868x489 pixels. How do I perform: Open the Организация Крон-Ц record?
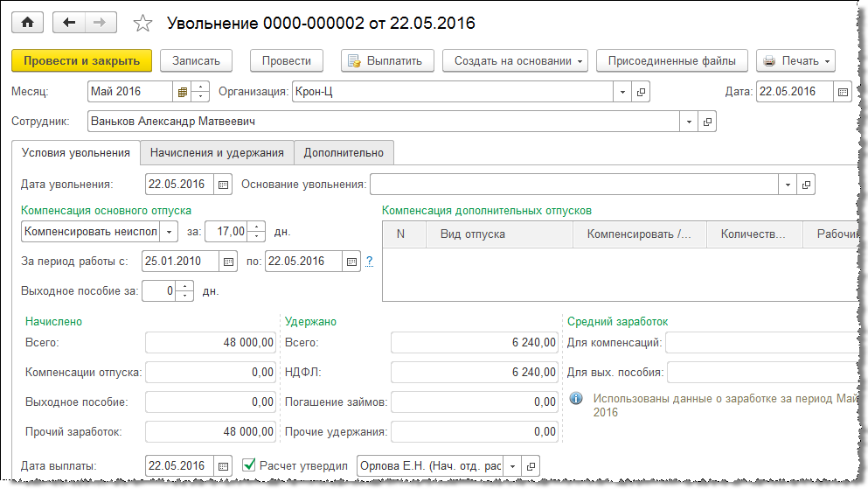641,92
